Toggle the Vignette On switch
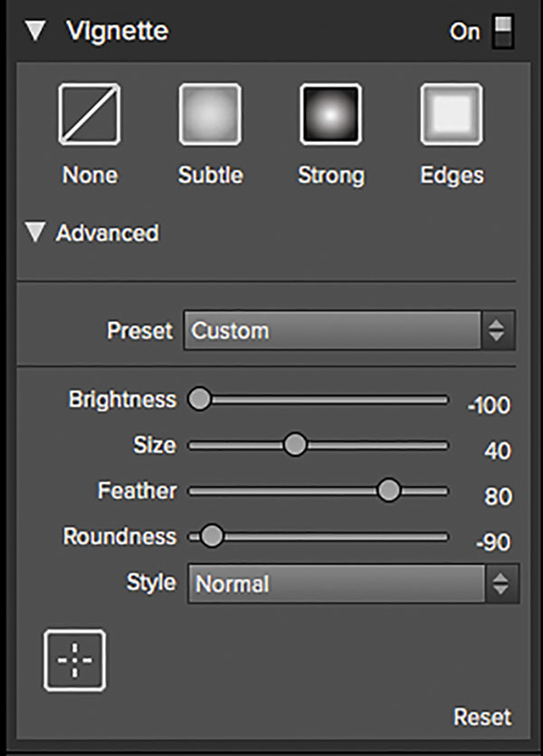 click(x=502, y=32)
